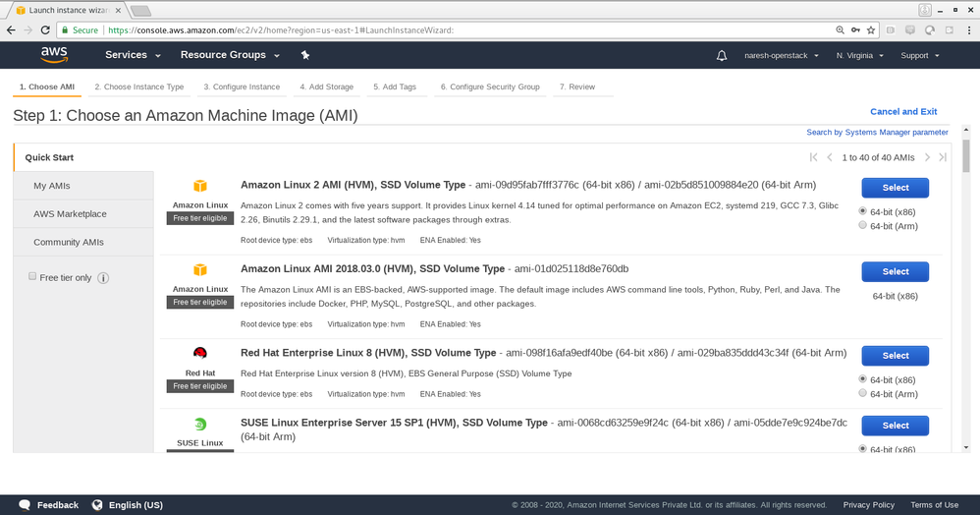Switch to the Choose Instance Type step tab

[x=138, y=86]
